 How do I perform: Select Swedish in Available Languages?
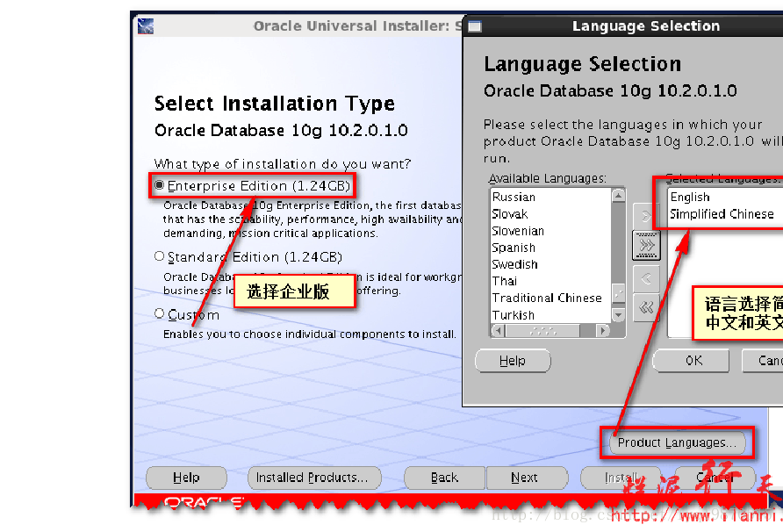(x=550, y=264)
